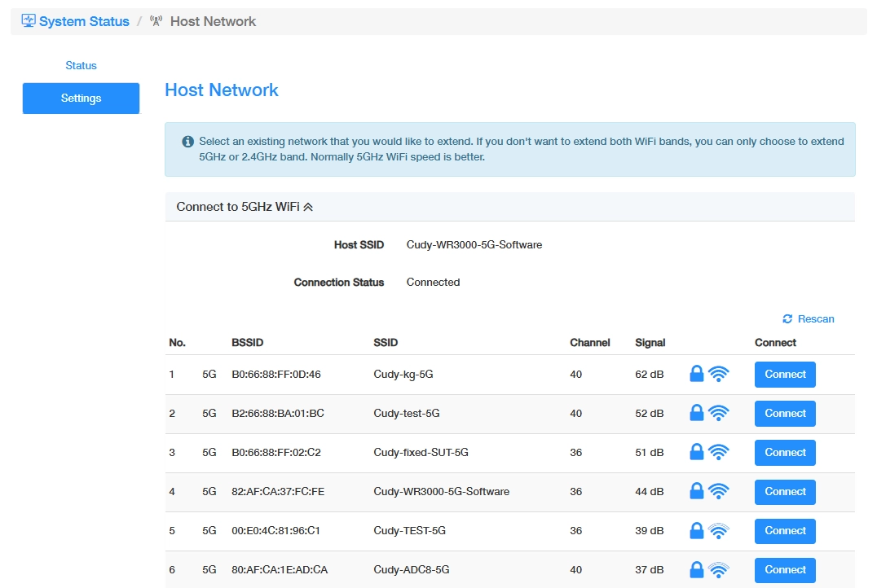Click the lock icon for Cudy-test-5G
This screenshot has width=877, height=588.
pyautogui.click(x=696, y=412)
